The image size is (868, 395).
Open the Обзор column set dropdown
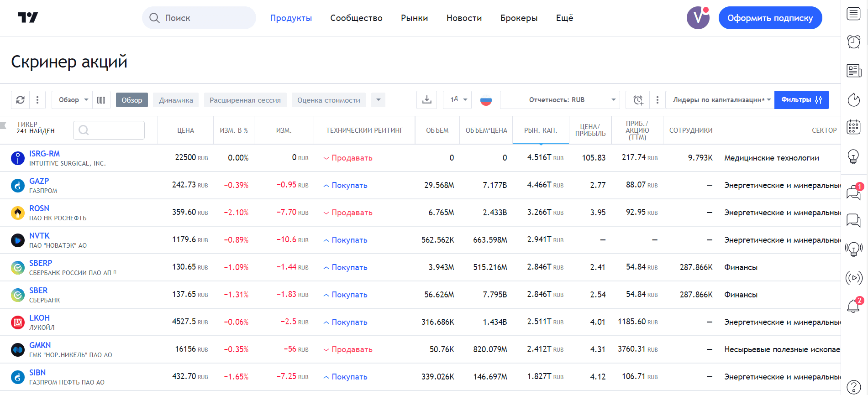tap(72, 100)
